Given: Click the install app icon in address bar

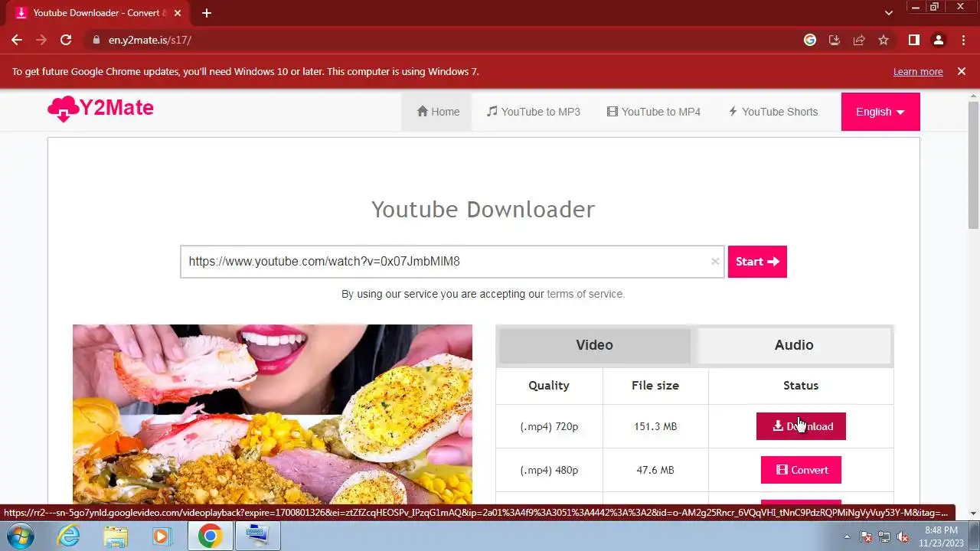Looking at the screenshot, I should pyautogui.click(x=835, y=40).
